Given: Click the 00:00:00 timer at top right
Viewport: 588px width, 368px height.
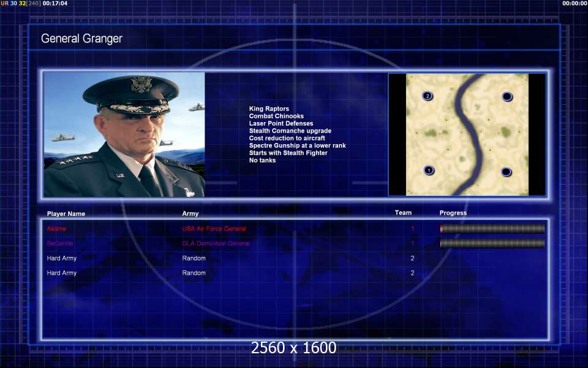Looking at the screenshot, I should click(x=575, y=3).
